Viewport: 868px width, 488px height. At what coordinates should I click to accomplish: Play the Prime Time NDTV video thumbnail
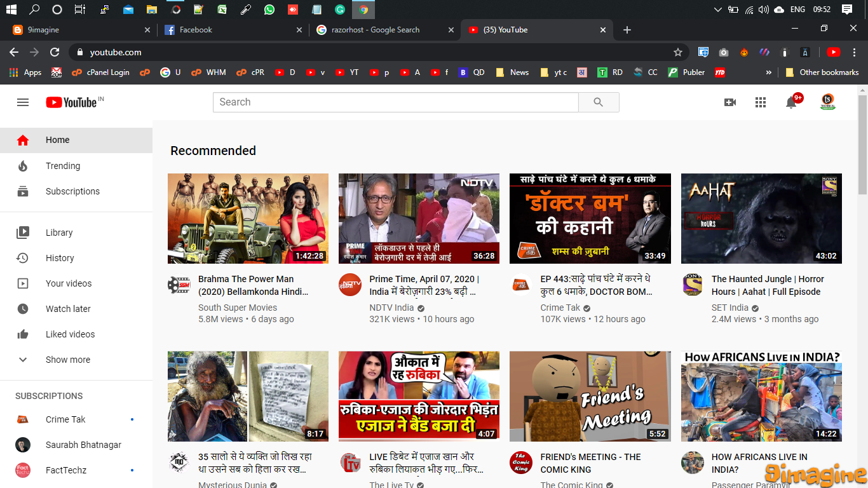point(419,219)
